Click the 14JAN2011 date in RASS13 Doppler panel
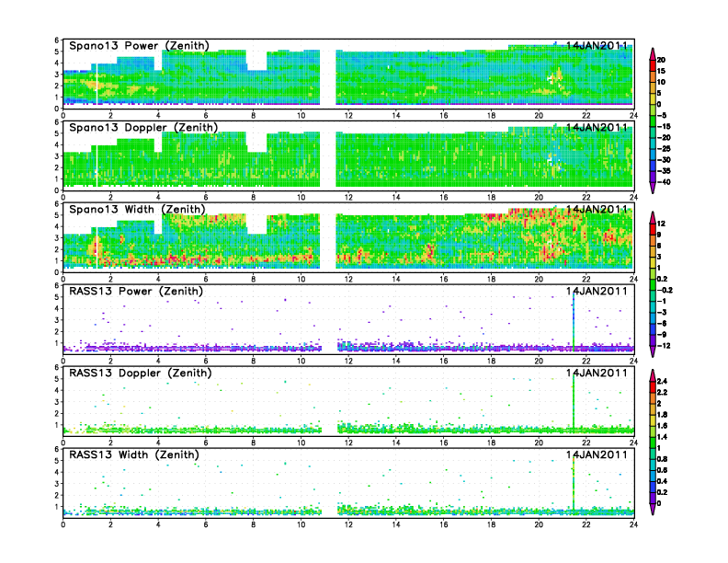 point(597,373)
